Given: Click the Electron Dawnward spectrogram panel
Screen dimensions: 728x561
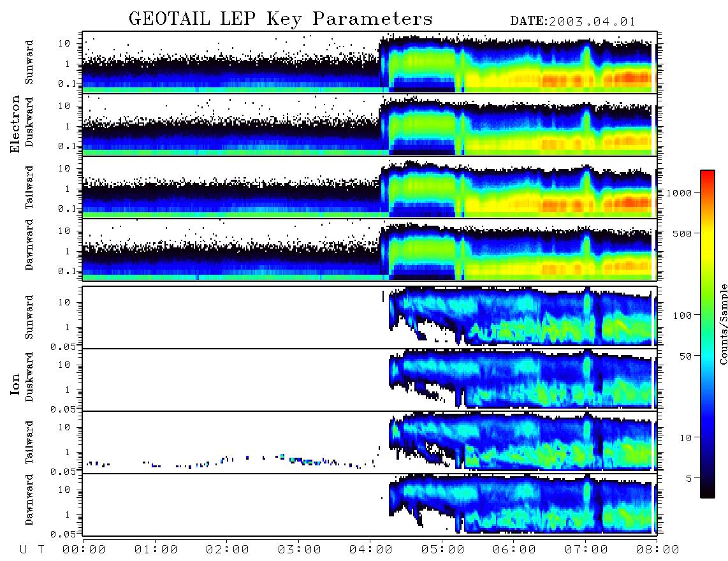Looking at the screenshot, I should tap(370, 250).
